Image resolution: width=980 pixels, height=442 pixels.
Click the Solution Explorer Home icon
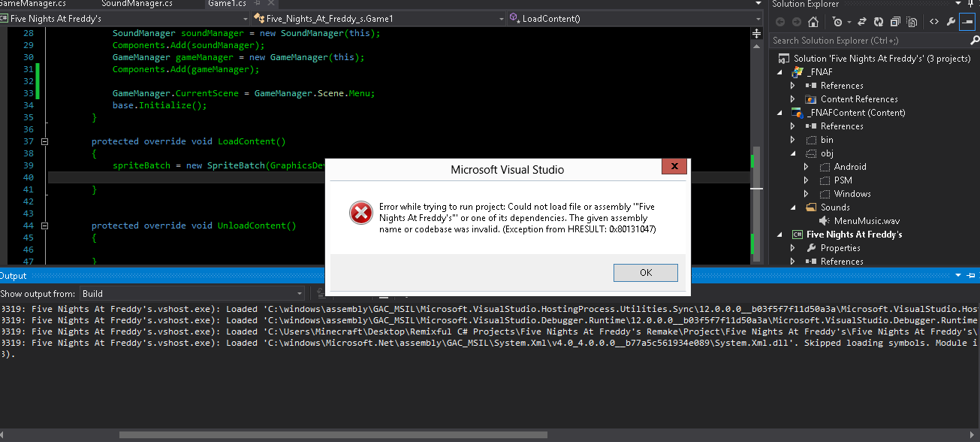click(813, 22)
